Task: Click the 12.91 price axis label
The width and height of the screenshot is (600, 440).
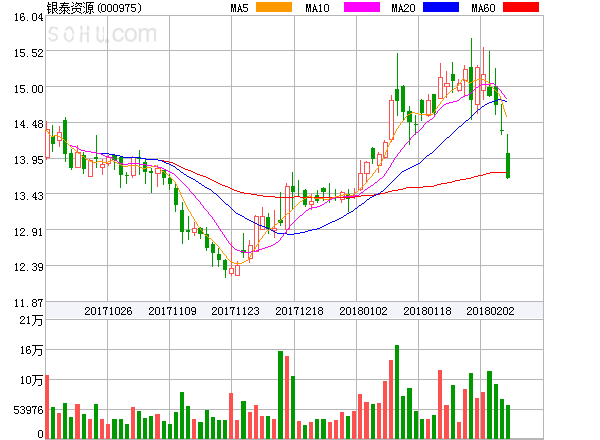Action: [29, 231]
